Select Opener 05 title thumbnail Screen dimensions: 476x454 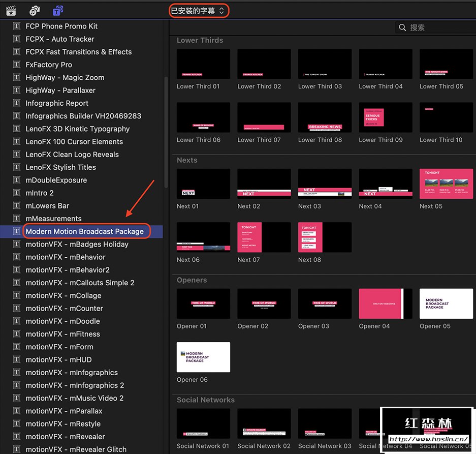pos(446,304)
